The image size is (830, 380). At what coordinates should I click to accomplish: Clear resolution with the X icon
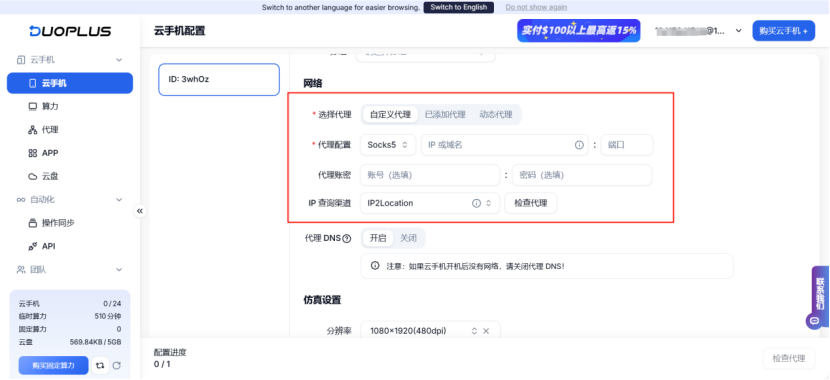pos(486,331)
